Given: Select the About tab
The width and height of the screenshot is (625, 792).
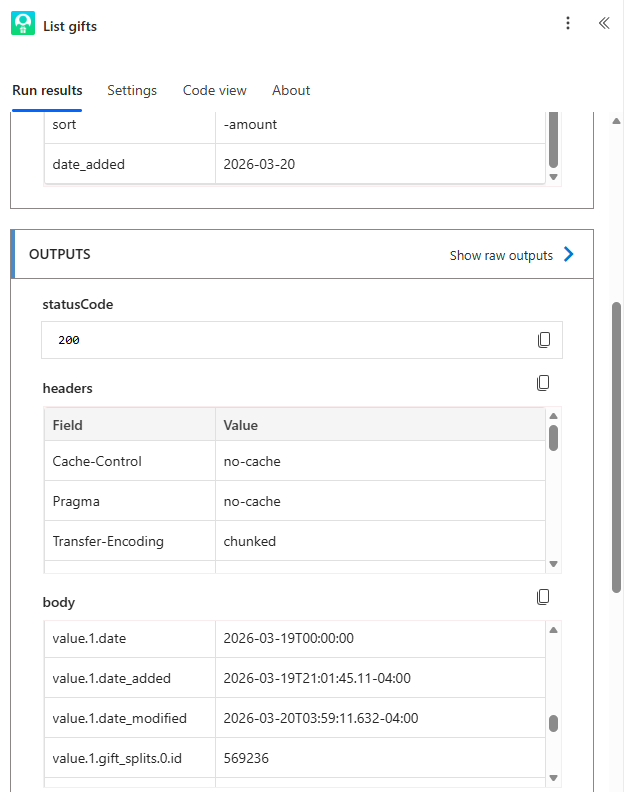Looking at the screenshot, I should coord(291,90).
